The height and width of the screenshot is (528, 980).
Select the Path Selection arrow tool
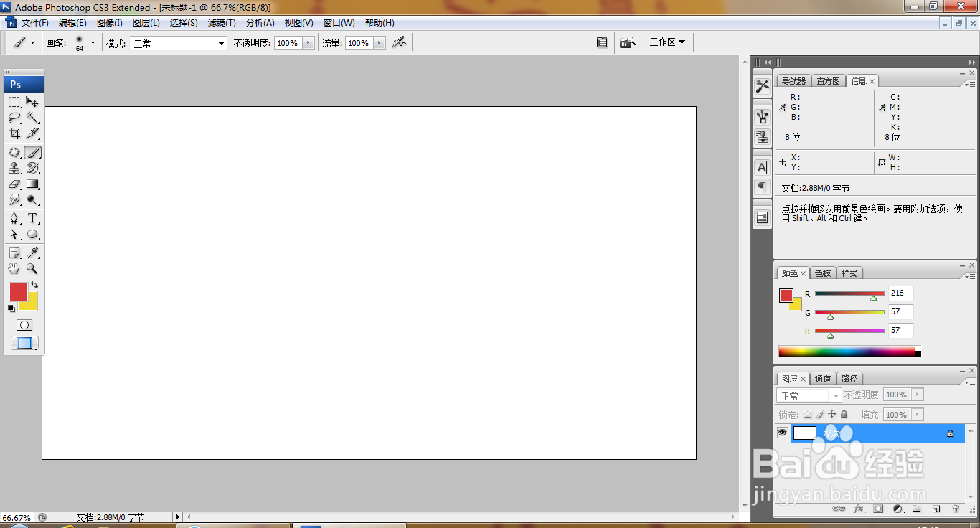(x=14, y=235)
